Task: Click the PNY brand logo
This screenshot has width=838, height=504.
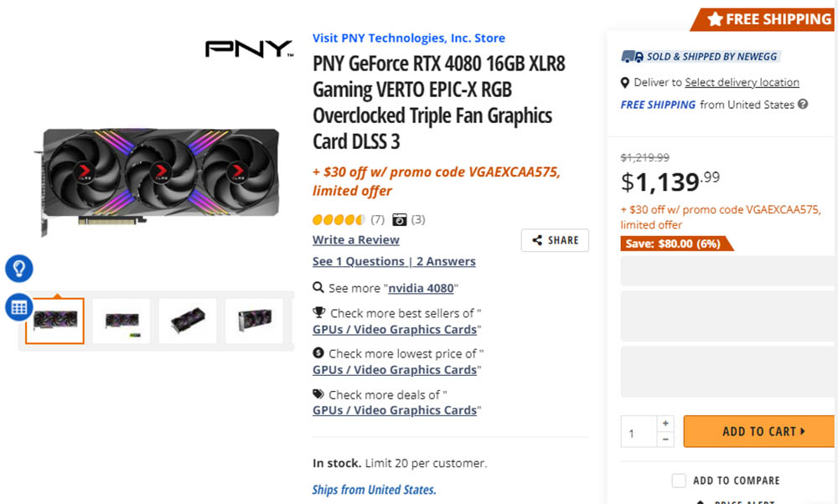Action: (250, 49)
